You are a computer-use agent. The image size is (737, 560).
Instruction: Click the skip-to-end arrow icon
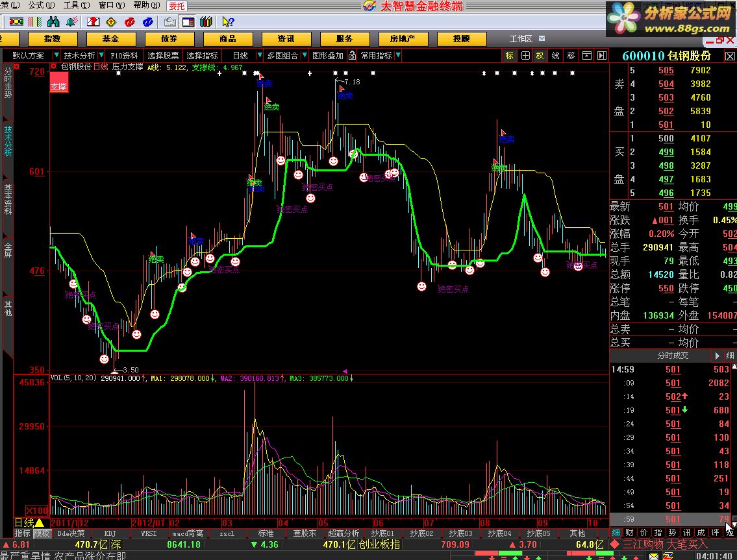point(602,55)
